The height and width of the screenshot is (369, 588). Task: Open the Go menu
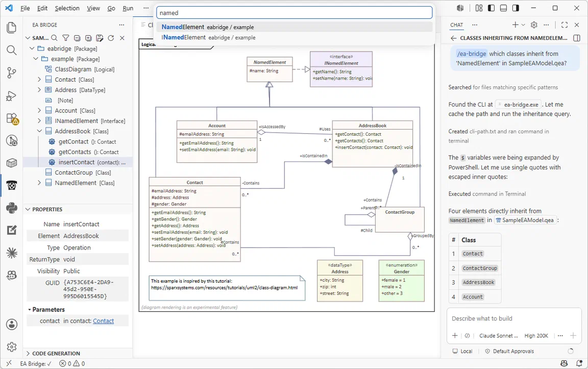pos(111,8)
